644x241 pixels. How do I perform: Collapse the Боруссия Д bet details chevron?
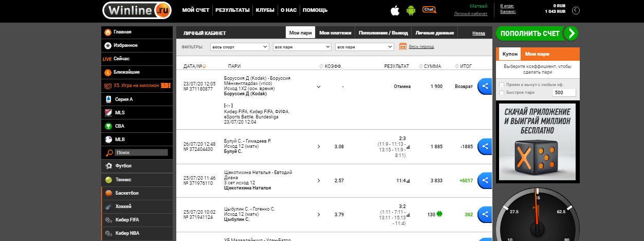click(318, 87)
